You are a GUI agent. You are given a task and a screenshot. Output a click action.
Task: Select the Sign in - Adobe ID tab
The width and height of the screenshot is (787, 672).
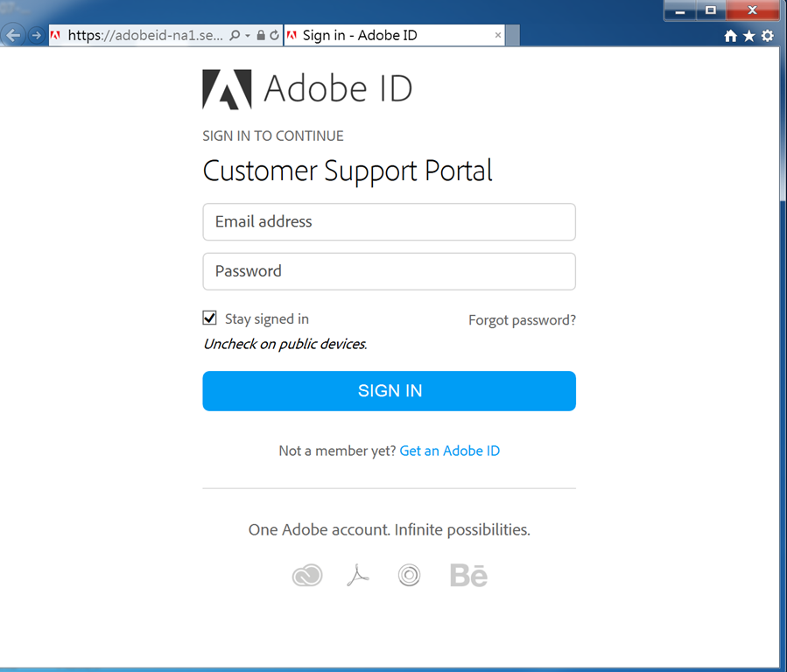click(x=394, y=35)
